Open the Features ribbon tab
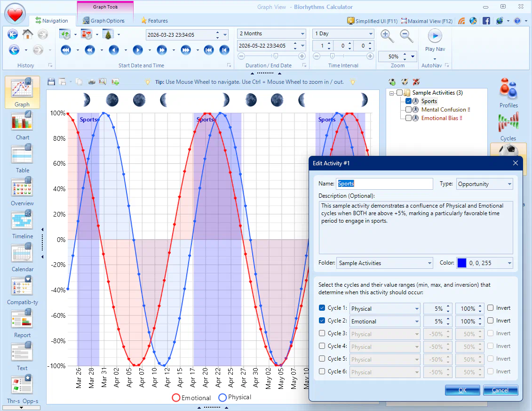Viewport: 532px width, 411px height. [154, 21]
